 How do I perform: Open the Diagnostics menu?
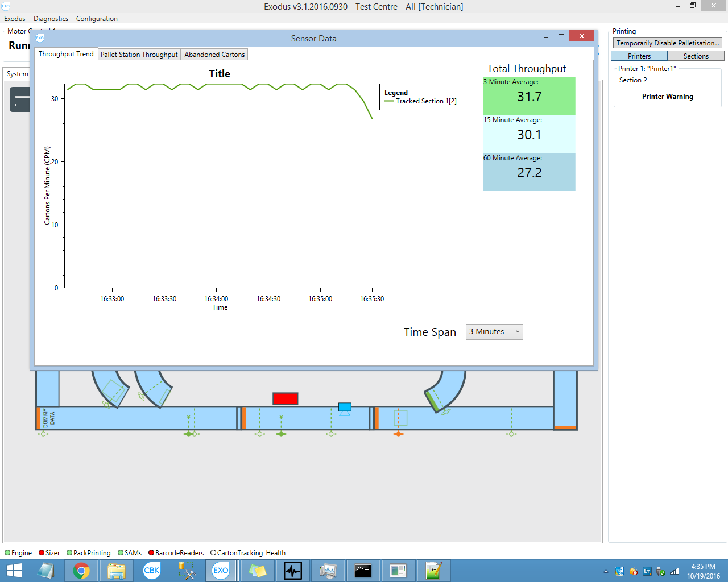click(x=51, y=19)
